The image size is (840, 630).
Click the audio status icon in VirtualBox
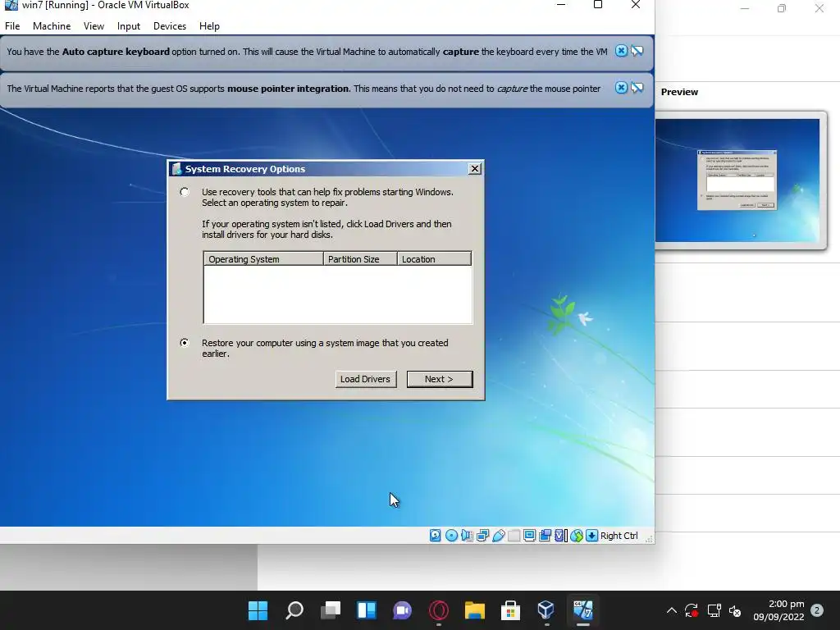[x=467, y=535]
